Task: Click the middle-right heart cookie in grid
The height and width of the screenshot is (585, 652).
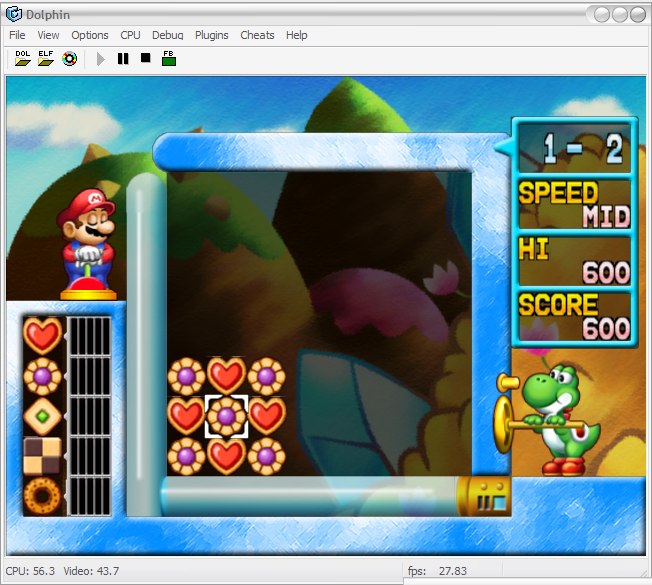Action: 267,415
